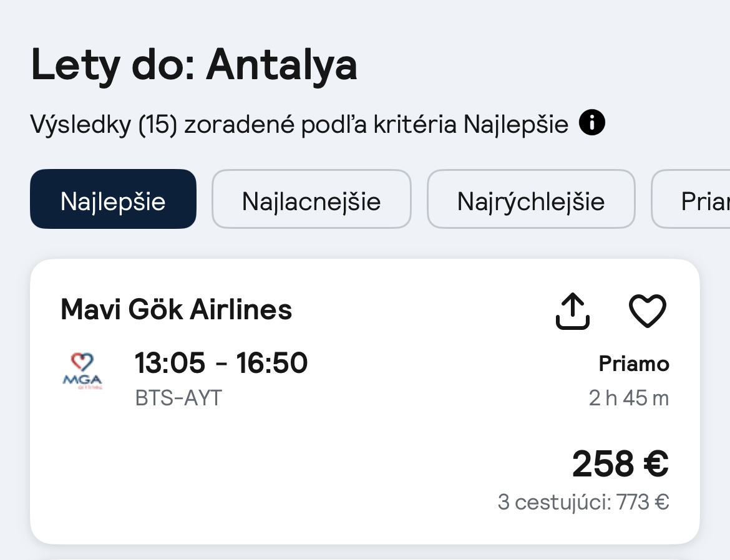
Task: Click the Lety do: Antalya heading
Action: [x=194, y=65]
